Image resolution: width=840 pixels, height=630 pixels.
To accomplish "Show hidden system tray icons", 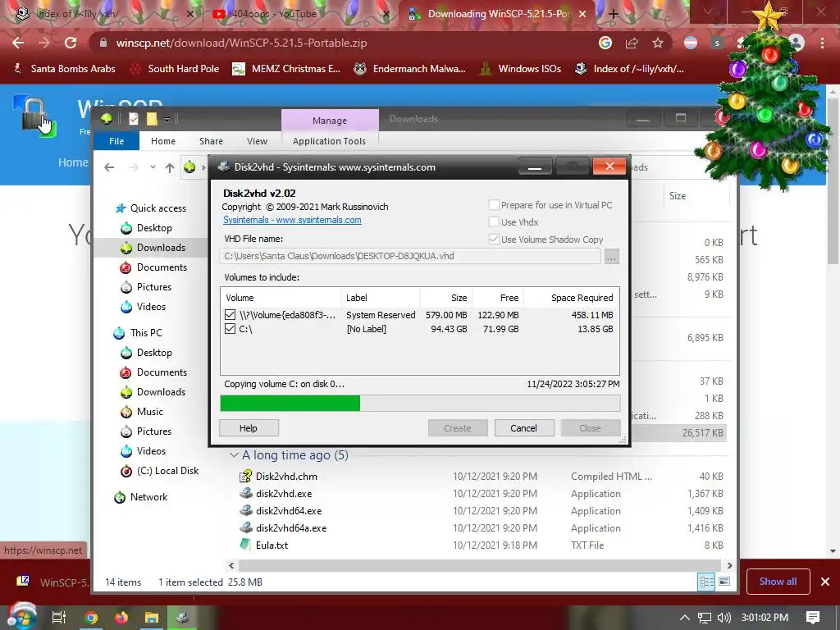I will (x=685, y=618).
